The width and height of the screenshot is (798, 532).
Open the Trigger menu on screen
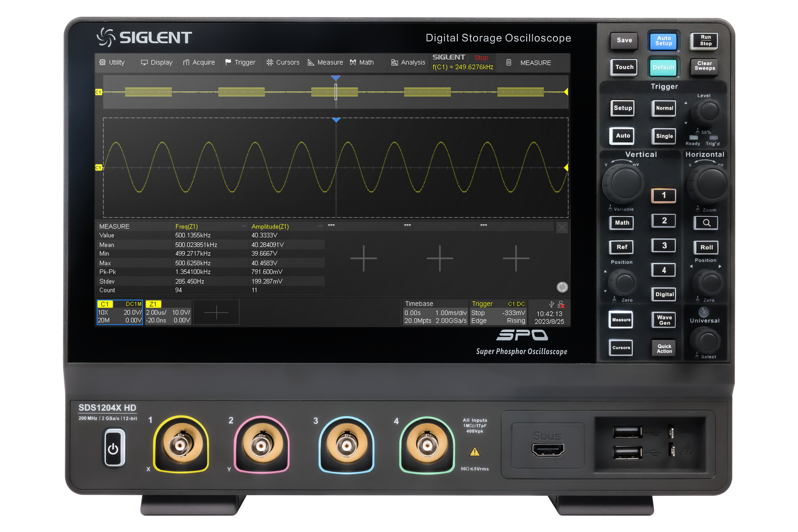(x=240, y=62)
